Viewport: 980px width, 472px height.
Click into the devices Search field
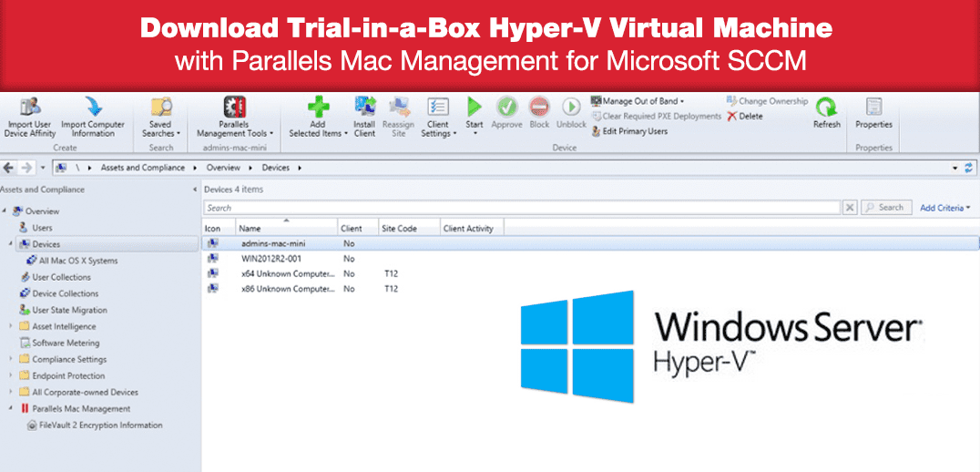point(522,208)
